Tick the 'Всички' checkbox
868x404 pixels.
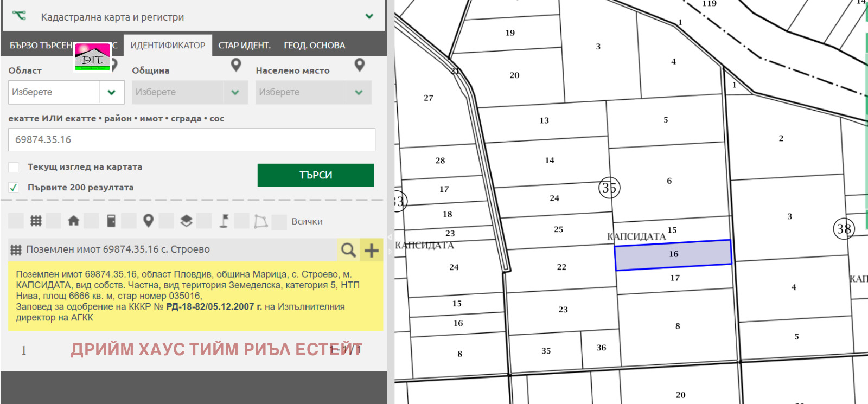[279, 222]
